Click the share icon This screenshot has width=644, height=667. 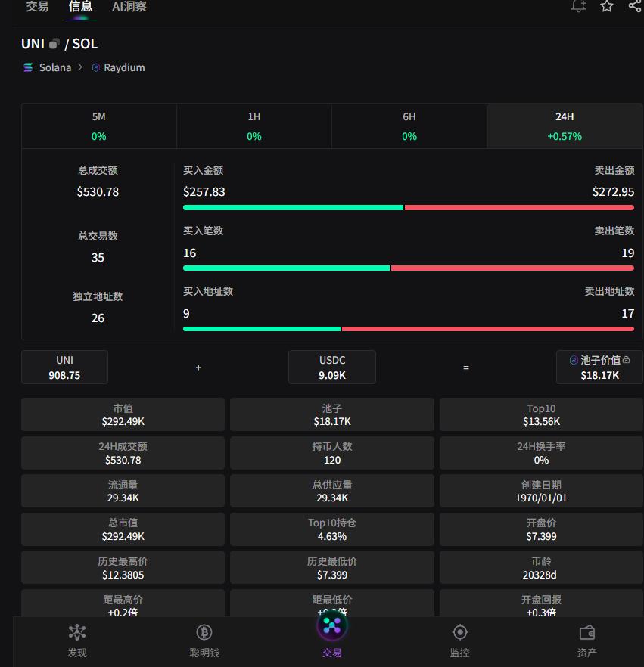(x=635, y=6)
